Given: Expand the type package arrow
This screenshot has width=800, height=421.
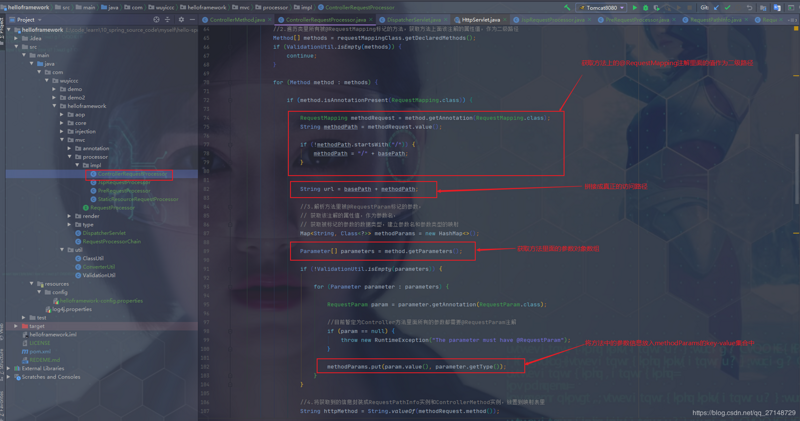Looking at the screenshot, I should pyautogui.click(x=70, y=225).
